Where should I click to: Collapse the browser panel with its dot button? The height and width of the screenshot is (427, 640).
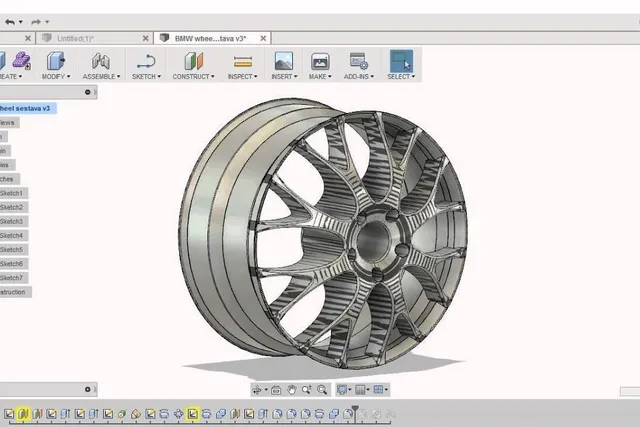coord(87,92)
